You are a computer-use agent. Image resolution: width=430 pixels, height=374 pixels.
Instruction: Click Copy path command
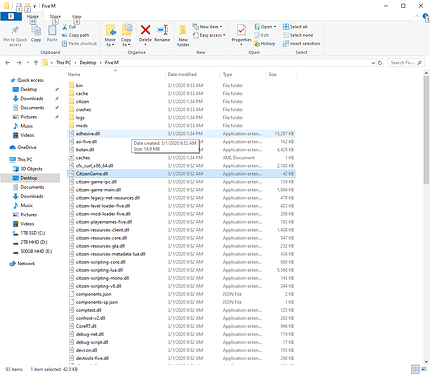pos(76,35)
